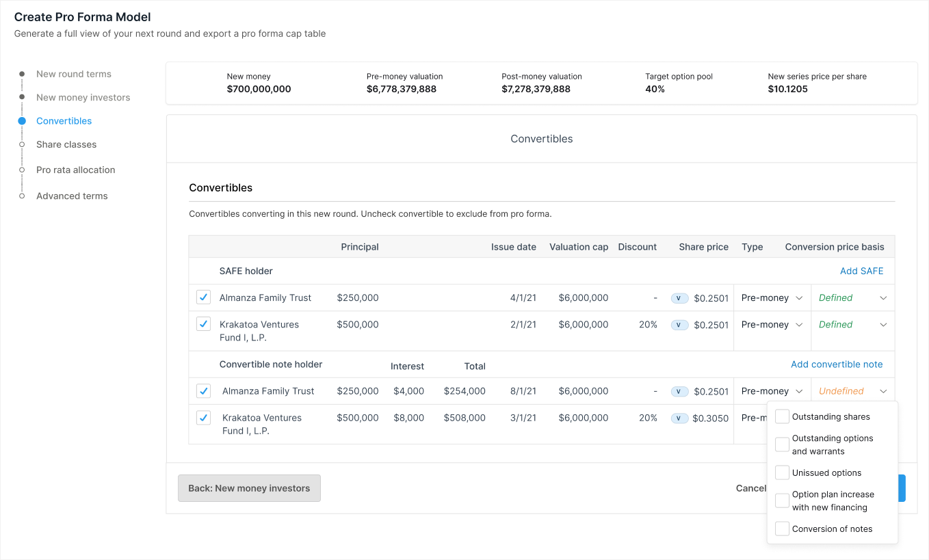Tick the Conversion of notes checkbox
The image size is (929, 560).
point(782,529)
